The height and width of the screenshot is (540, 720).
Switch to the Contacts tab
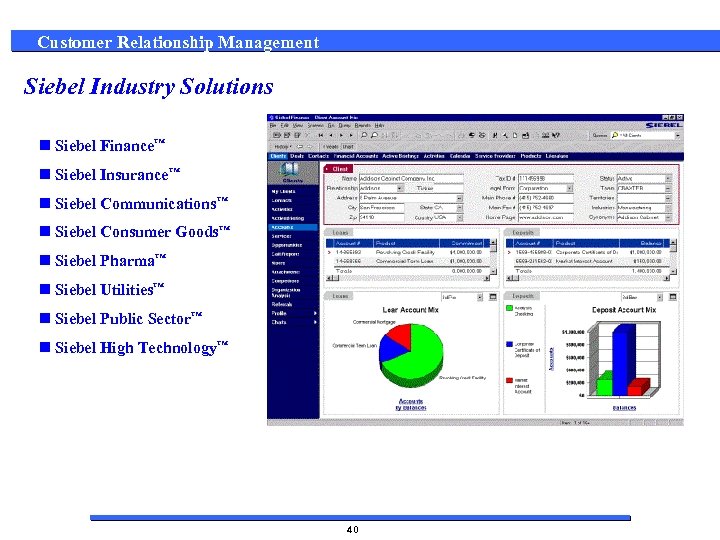click(x=318, y=156)
